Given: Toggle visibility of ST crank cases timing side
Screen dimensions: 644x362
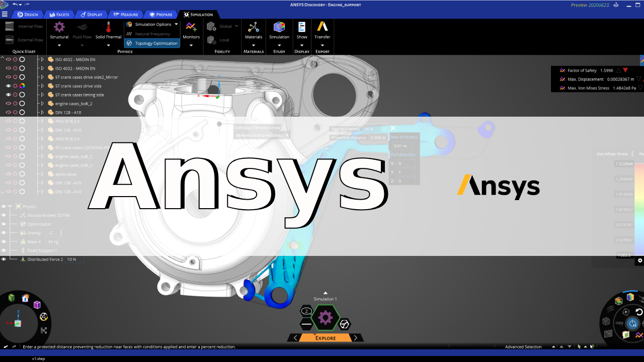Looking at the screenshot, I should pos(8,95).
